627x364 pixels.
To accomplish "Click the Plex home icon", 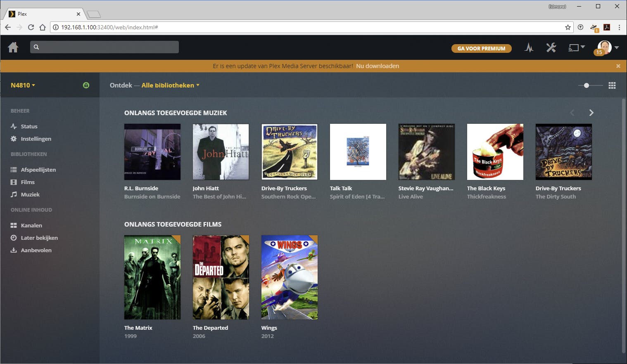I will tap(13, 47).
